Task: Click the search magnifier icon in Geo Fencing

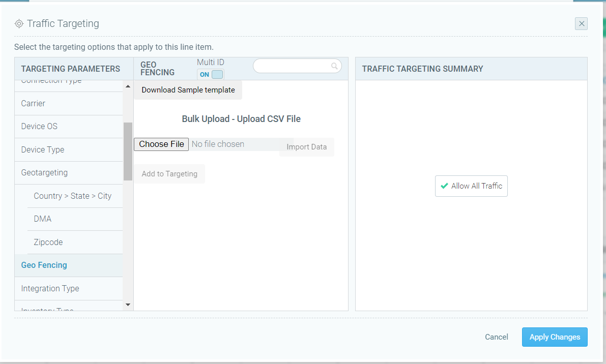Action: coord(334,66)
